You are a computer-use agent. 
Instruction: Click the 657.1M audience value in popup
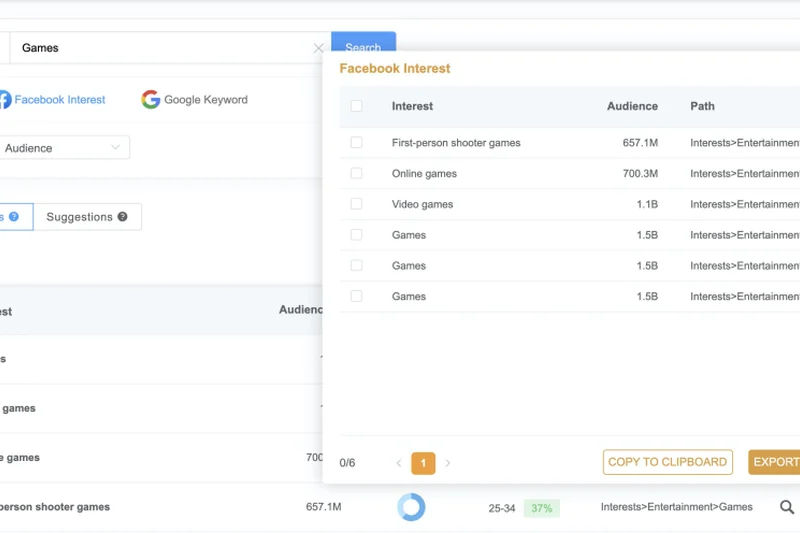640,143
